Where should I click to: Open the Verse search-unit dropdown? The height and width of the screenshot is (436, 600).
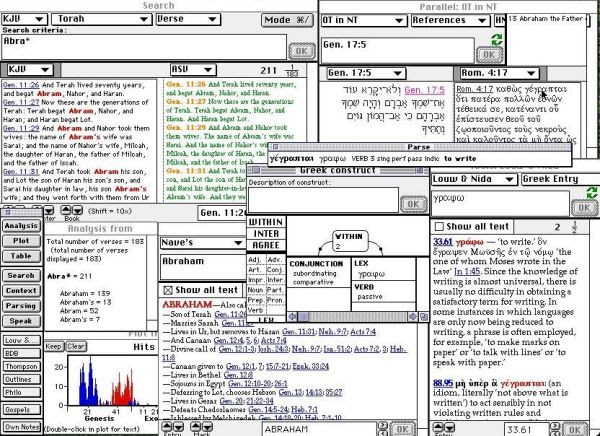pos(188,19)
